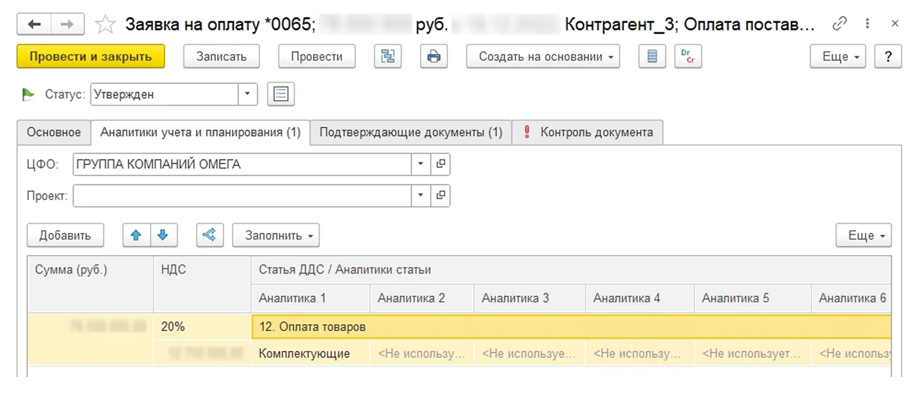
Task: Select the Комплектующие analytics cell
Action: click(x=311, y=353)
